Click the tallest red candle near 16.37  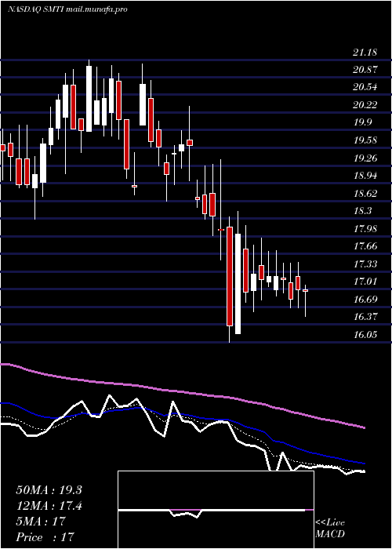point(230,276)
